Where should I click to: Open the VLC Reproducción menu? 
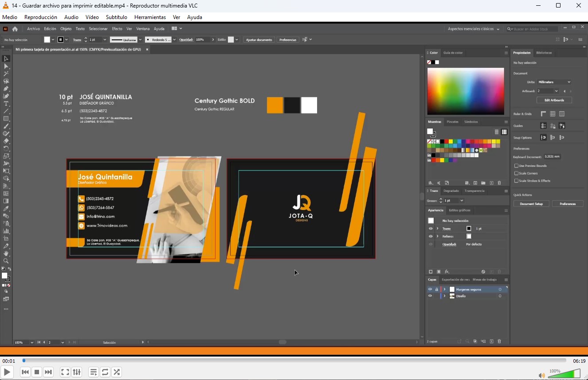pyautogui.click(x=41, y=17)
